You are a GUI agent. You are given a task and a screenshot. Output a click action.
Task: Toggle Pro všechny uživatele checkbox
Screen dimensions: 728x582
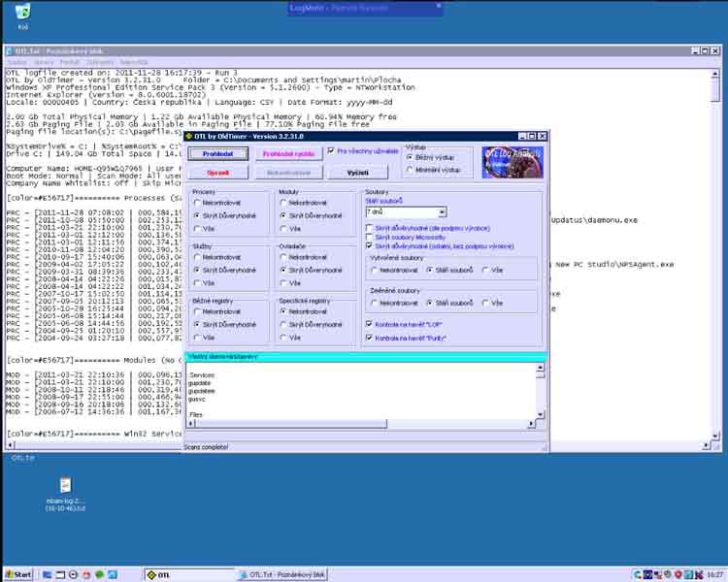click(331, 150)
